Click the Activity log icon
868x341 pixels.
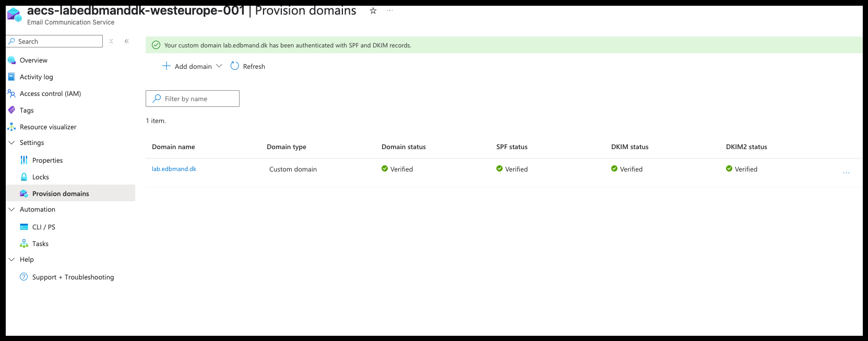coord(11,77)
